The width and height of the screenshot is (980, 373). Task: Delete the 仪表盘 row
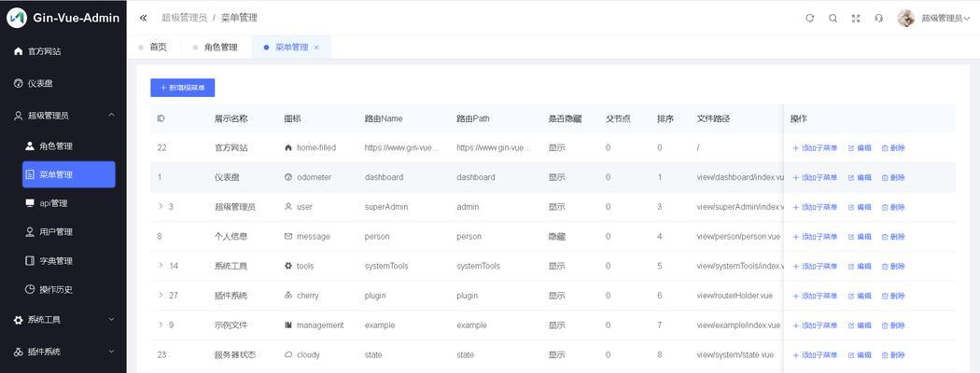(x=893, y=177)
